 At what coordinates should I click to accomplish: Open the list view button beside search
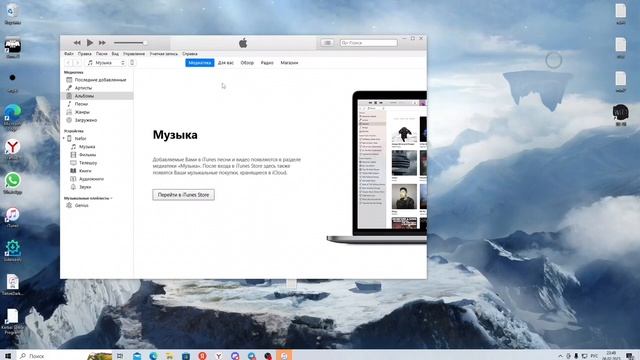point(327,42)
